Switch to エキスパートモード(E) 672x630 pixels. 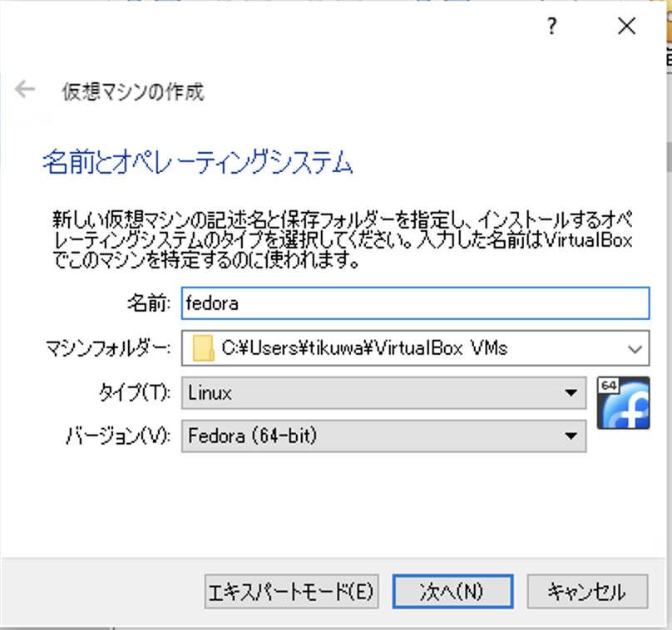pos(291,592)
